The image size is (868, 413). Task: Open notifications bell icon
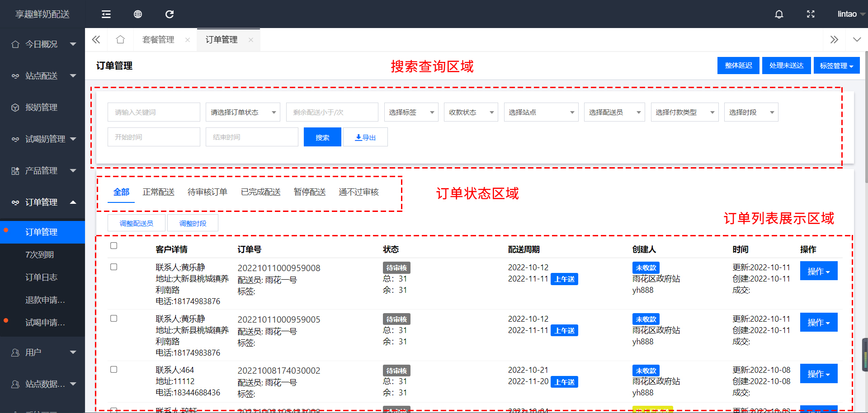pos(779,14)
